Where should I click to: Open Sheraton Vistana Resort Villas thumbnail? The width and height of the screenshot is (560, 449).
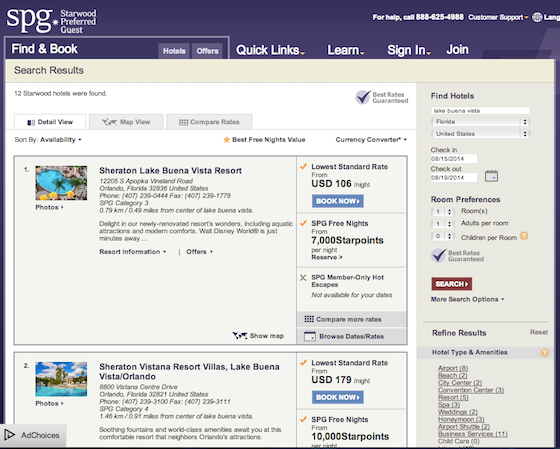click(x=61, y=379)
